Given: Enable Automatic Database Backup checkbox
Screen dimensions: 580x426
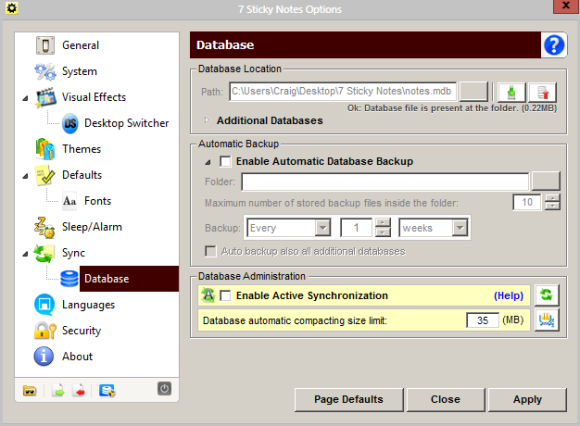Looking at the screenshot, I should click(x=225, y=162).
